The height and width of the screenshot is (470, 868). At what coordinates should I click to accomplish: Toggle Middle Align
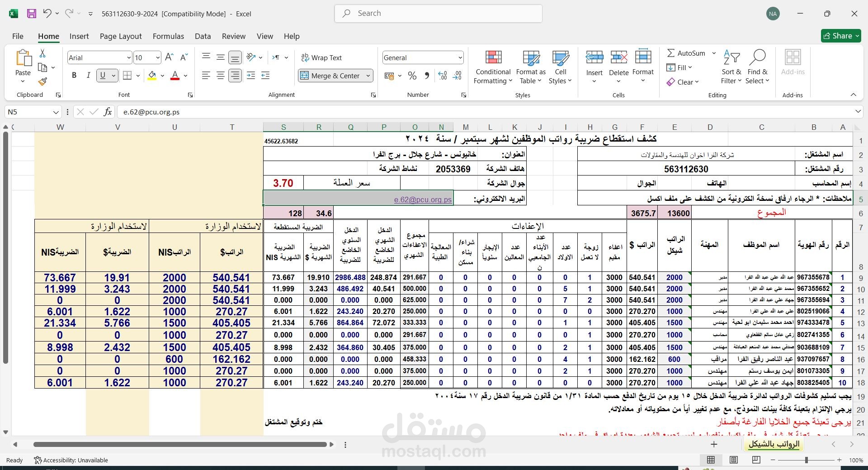tap(221, 57)
